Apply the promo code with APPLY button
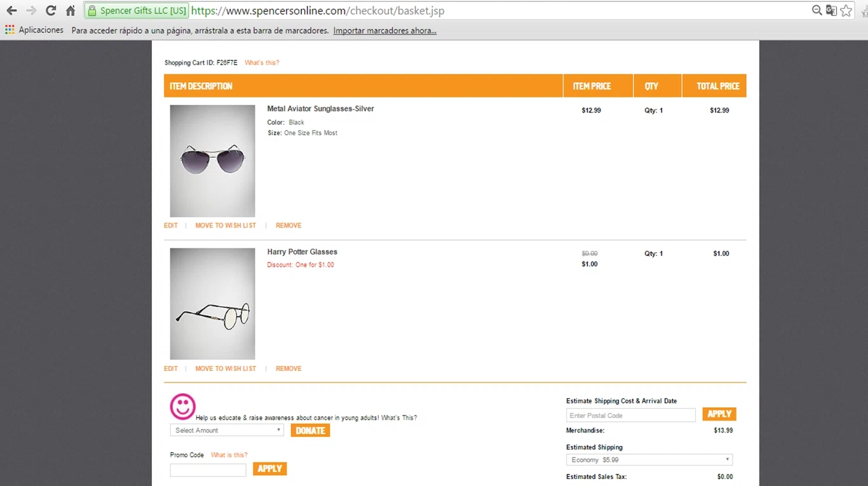Image resolution: width=868 pixels, height=486 pixels. pos(269,469)
